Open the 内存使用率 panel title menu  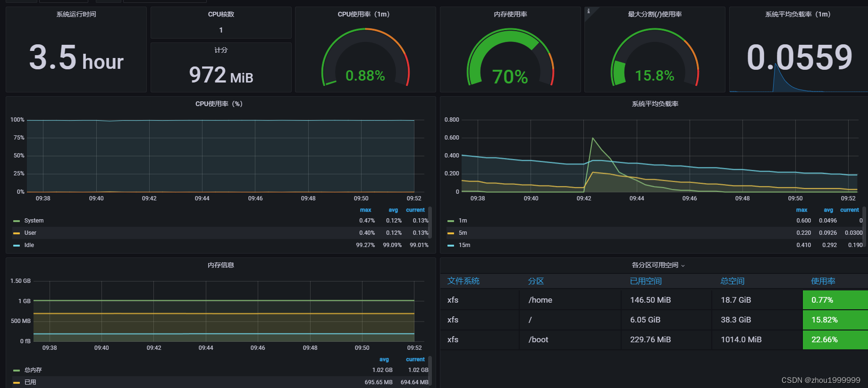click(x=510, y=14)
